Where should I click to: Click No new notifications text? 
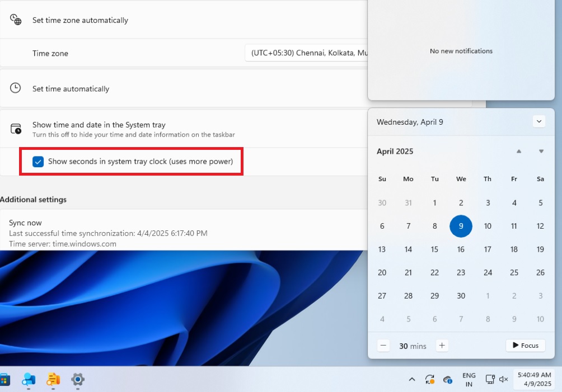pyautogui.click(x=461, y=51)
